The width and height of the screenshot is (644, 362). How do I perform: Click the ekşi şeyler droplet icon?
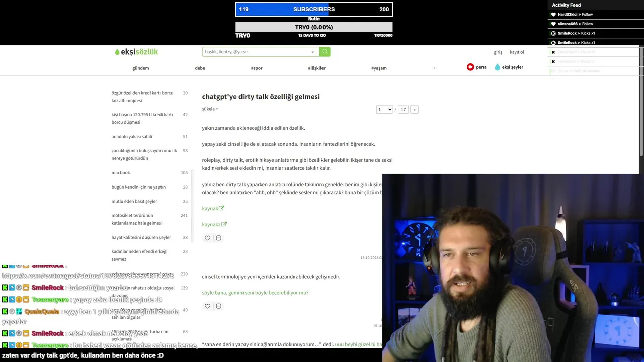(x=497, y=67)
